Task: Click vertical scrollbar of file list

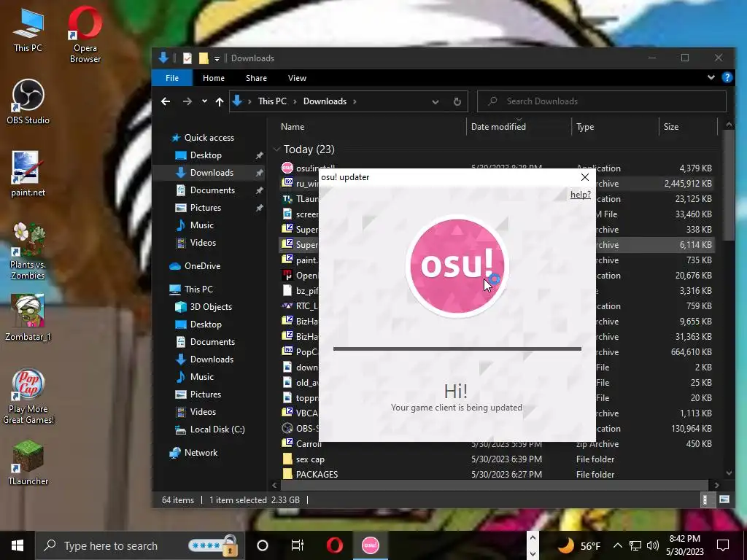Action: [729, 186]
